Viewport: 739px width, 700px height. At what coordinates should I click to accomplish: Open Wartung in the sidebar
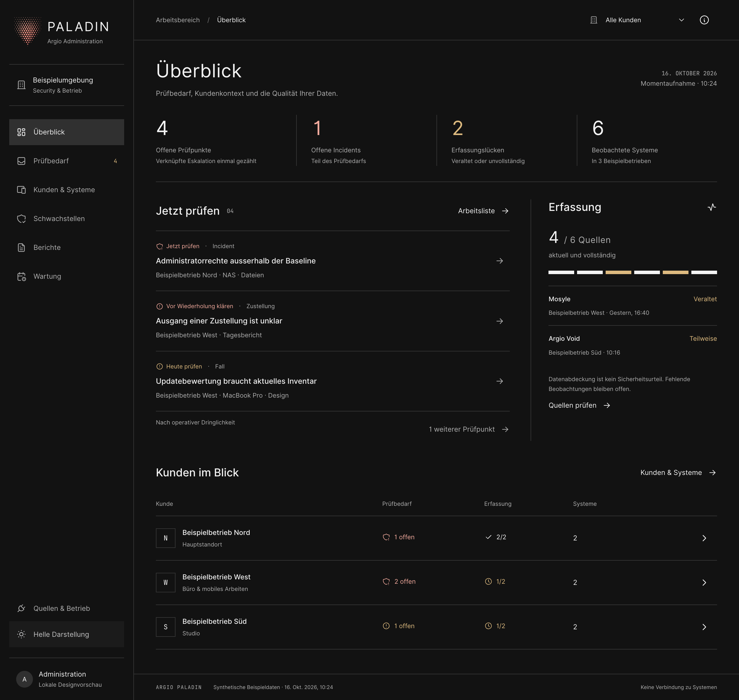tap(66, 276)
